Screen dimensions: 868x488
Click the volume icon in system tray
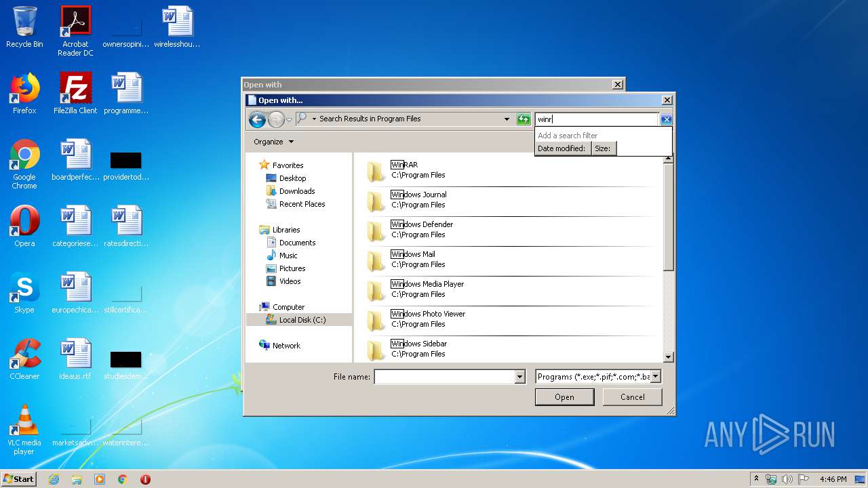[x=787, y=479]
